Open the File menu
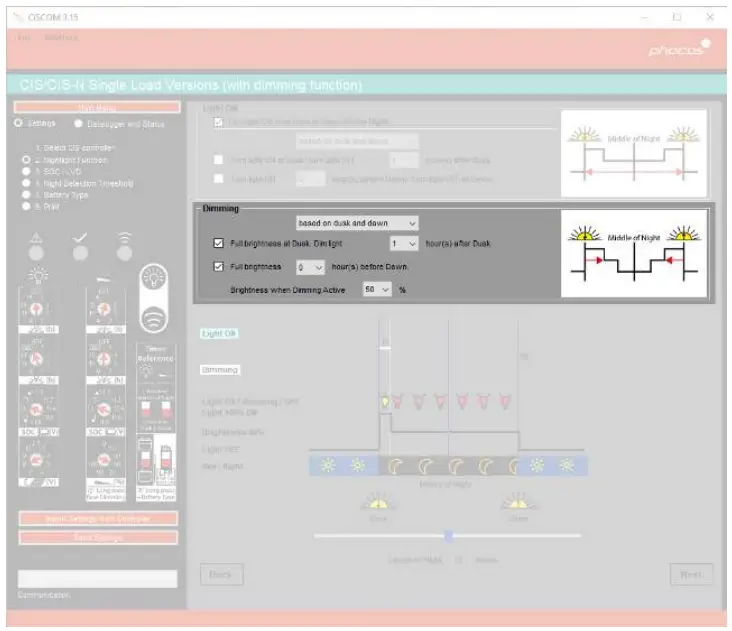 (x=23, y=37)
